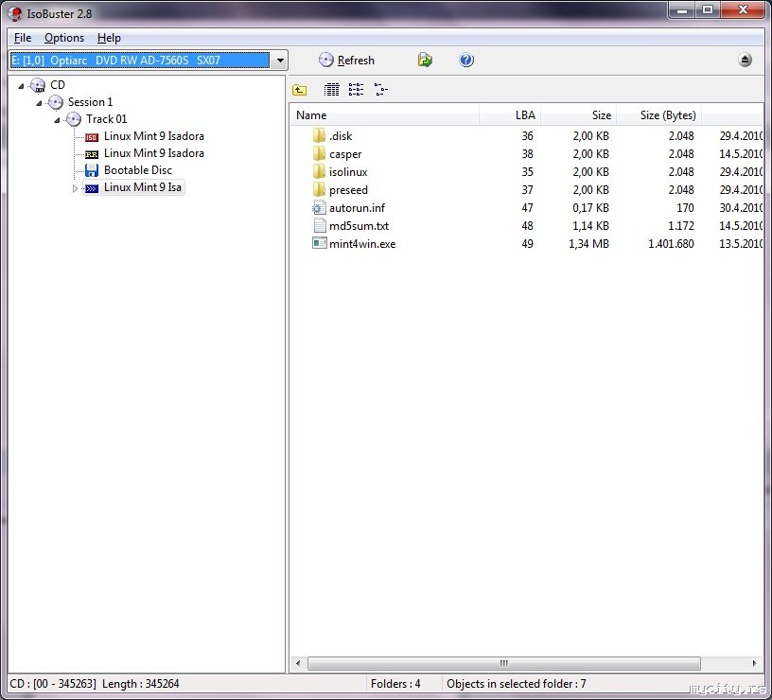Screen dimensions: 772x700
Task: Collapse the Session 1 node
Action: [x=39, y=103]
